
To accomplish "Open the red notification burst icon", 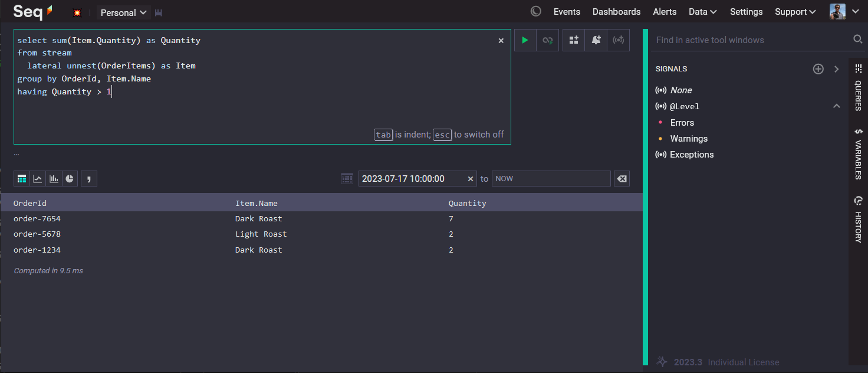I will tap(77, 12).
